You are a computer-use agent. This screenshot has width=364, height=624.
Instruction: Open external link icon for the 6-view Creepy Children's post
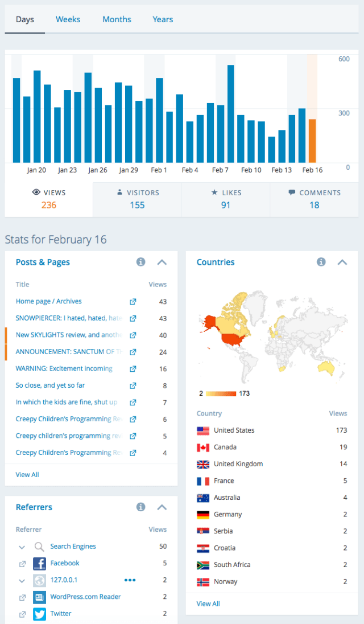(x=133, y=419)
